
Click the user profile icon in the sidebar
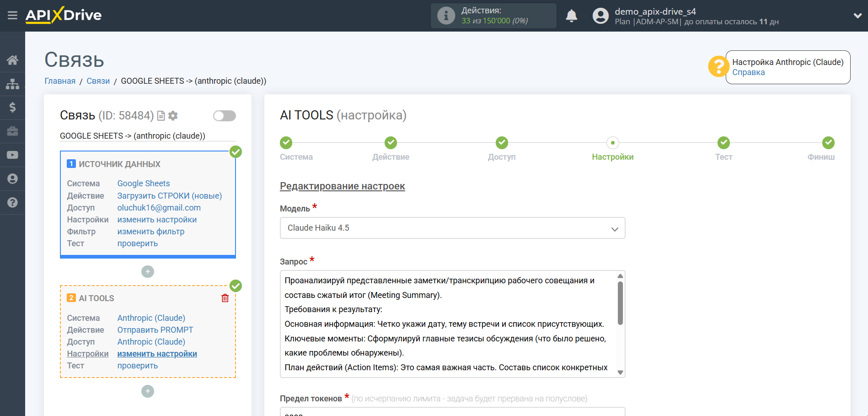(x=12, y=178)
